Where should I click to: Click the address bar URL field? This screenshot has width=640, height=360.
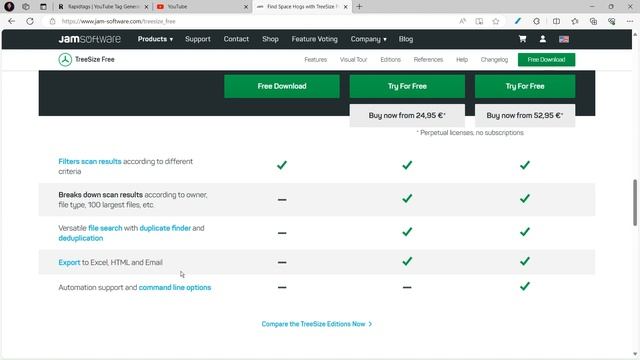point(253,21)
